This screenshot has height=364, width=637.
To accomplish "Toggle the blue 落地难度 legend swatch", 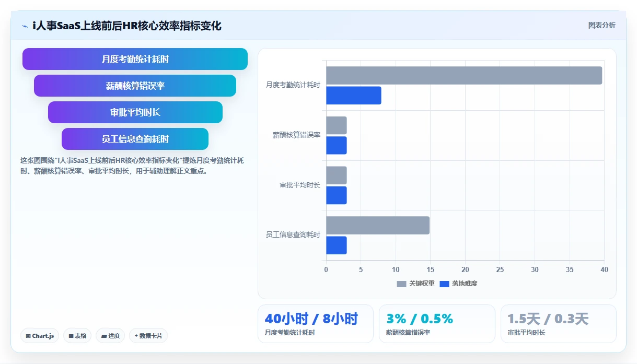I will pyautogui.click(x=444, y=284).
